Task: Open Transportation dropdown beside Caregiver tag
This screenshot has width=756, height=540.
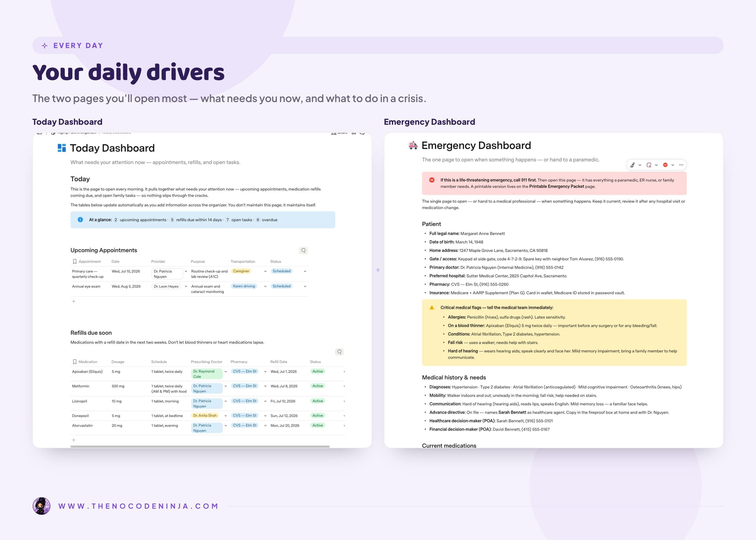Action: 265,271
